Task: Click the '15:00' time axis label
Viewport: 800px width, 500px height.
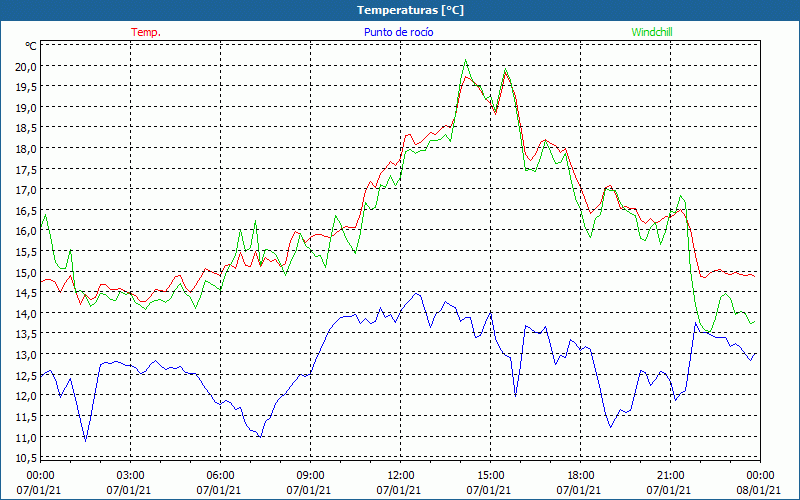Action: (x=490, y=476)
